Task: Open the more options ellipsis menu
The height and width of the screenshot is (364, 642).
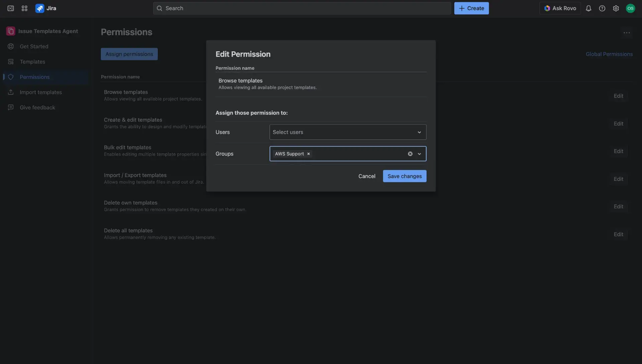Action: pos(627,32)
